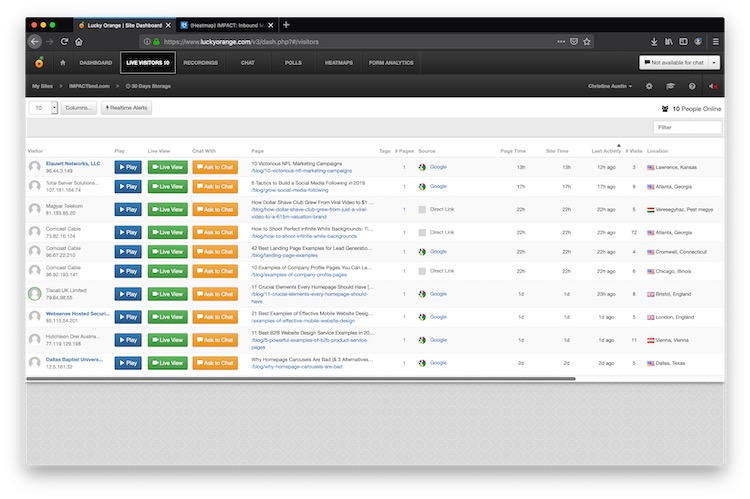Click the Google source icon for Lawrence, Kansas row
This screenshot has height=499, width=750.
click(422, 167)
